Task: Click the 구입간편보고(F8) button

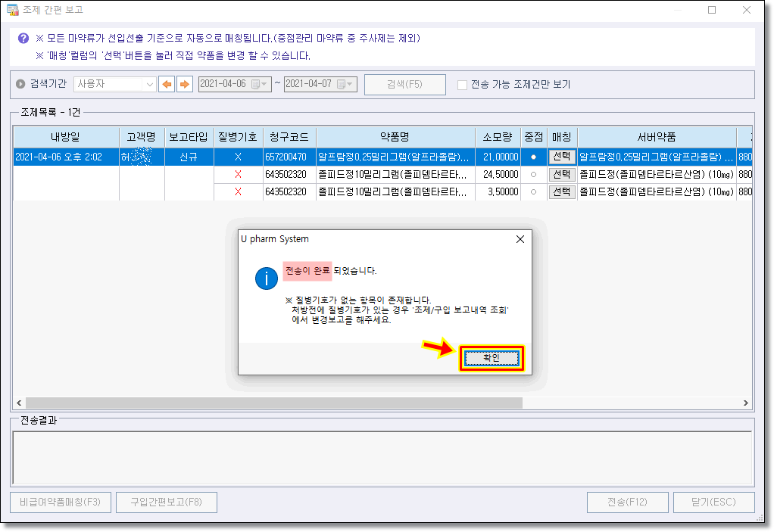Action: pyautogui.click(x=166, y=502)
